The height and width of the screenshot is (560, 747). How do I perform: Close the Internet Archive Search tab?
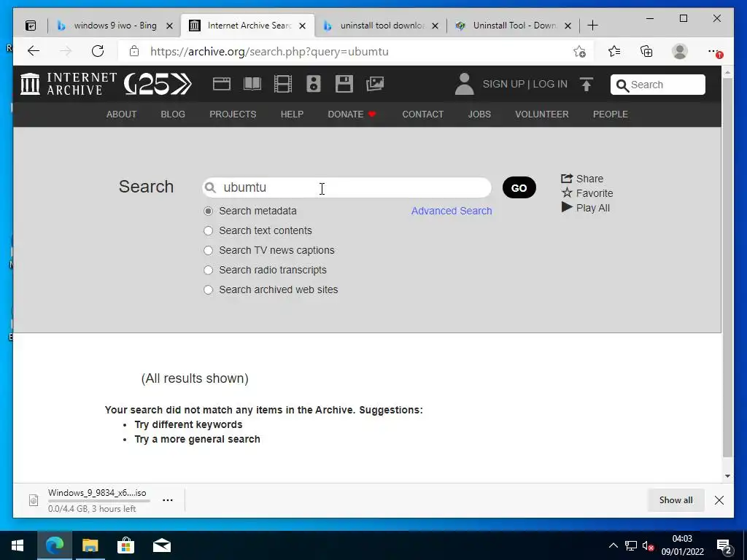point(302,26)
